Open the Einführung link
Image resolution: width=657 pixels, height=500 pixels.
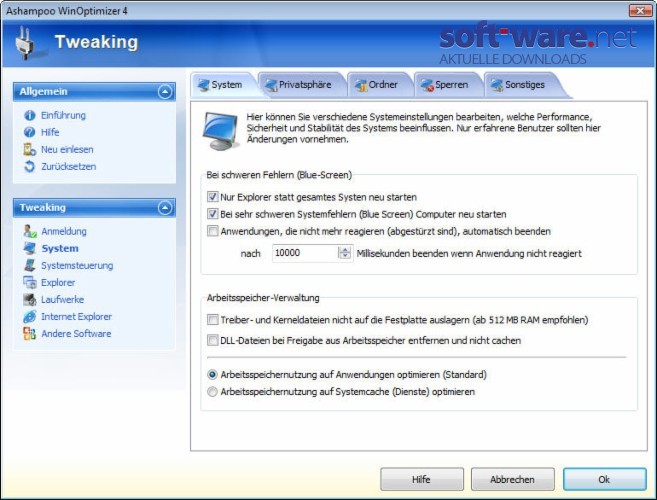pyautogui.click(x=63, y=115)
